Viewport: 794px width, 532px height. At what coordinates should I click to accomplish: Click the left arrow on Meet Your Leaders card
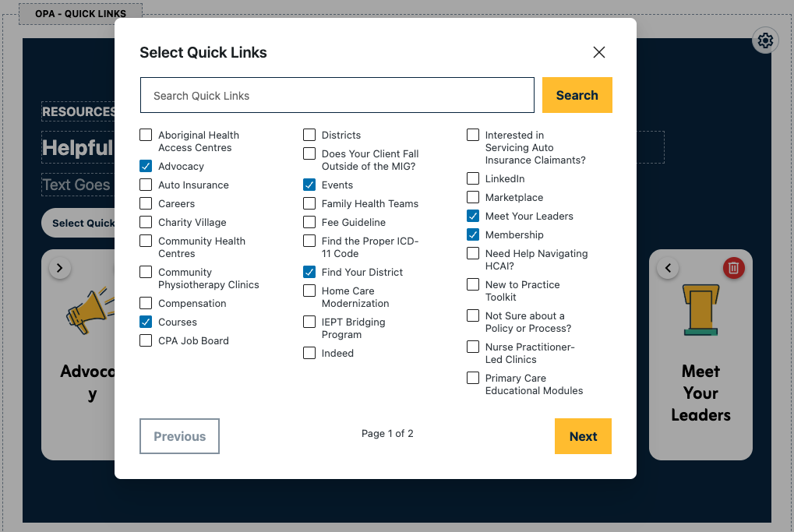667,267
